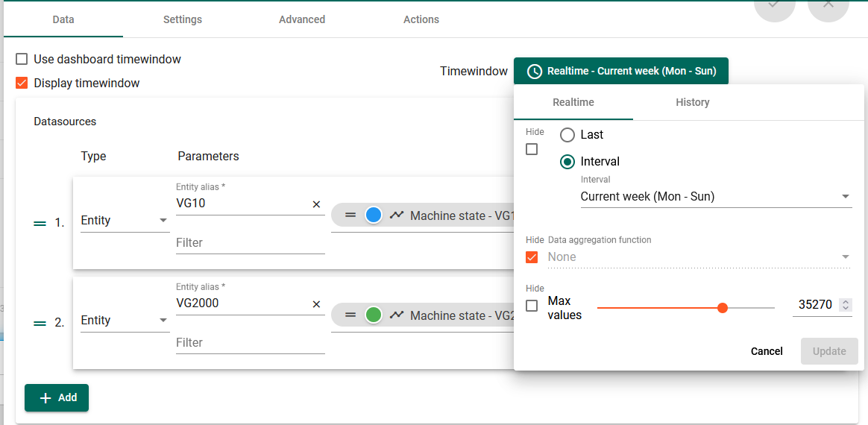Open the Advanced tab
The height and width of the screenshot is (425, 868).
coord(302,19)
